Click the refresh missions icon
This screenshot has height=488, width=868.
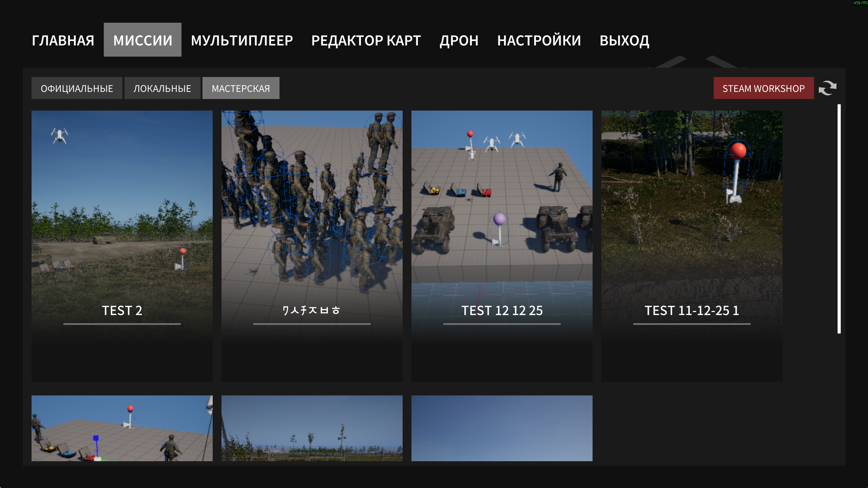tap(827, 88)
